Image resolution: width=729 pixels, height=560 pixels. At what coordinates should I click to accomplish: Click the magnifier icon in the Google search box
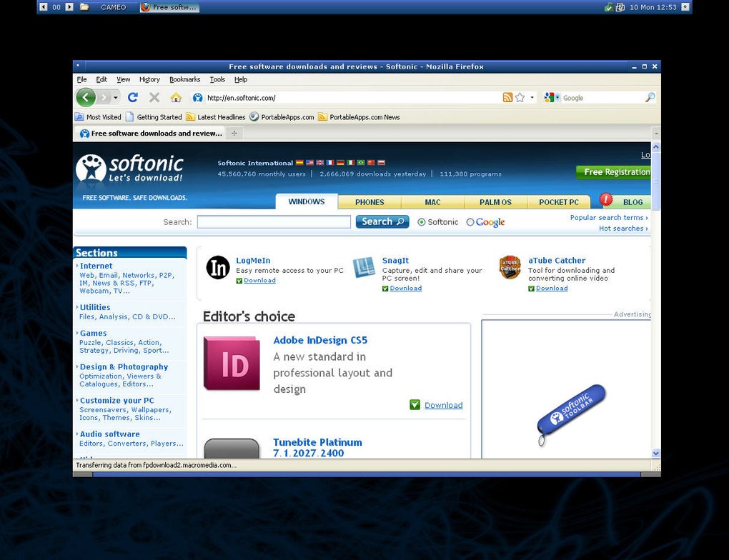650,98
